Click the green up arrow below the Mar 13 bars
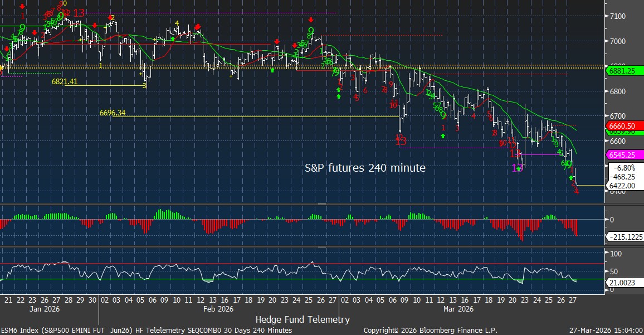 coord(442,136)
